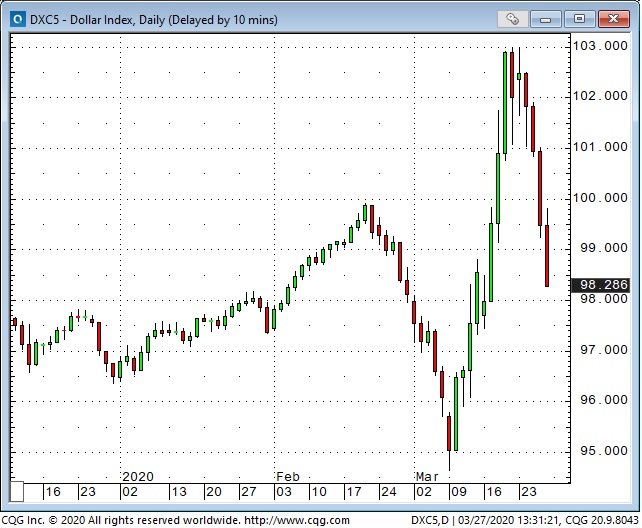Click the 95.000 price axis label

click(604, 451)
